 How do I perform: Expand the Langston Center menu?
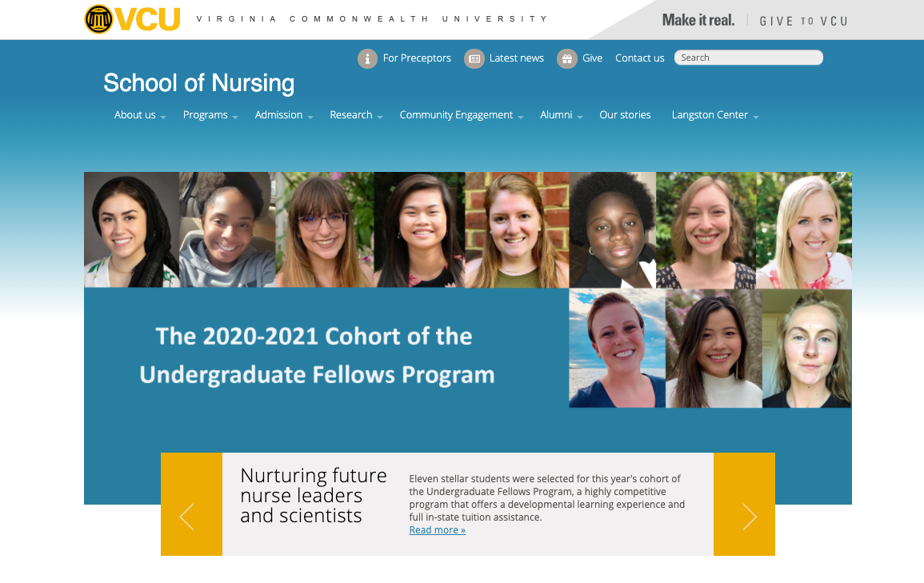click(x=715, y=115)
